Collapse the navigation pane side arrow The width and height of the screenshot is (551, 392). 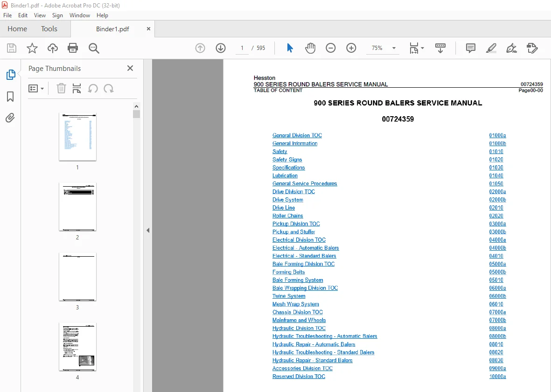click(148, 230)
